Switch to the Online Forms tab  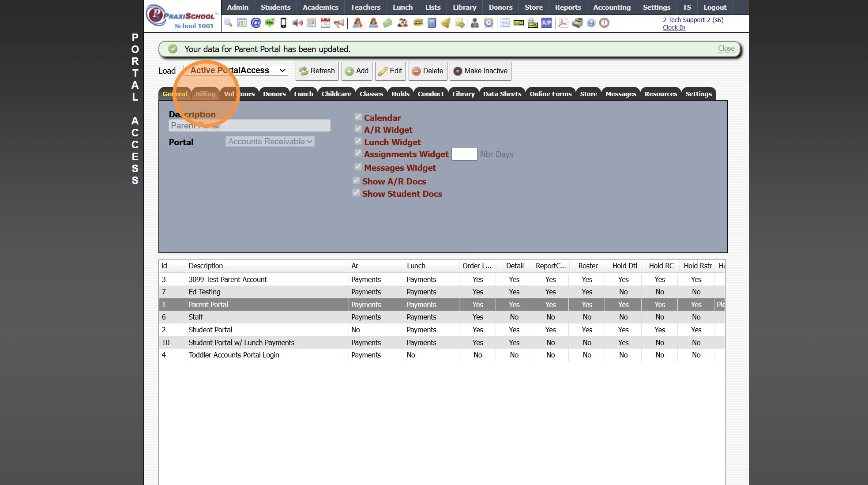point(550,94)
